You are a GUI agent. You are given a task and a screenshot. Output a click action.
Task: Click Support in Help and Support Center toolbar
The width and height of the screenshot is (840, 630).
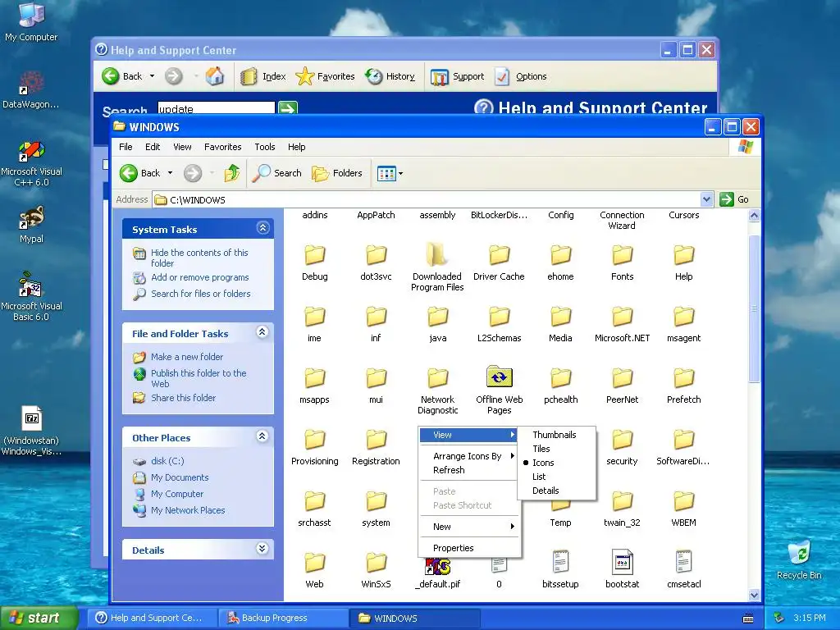(x=458, y=76)
